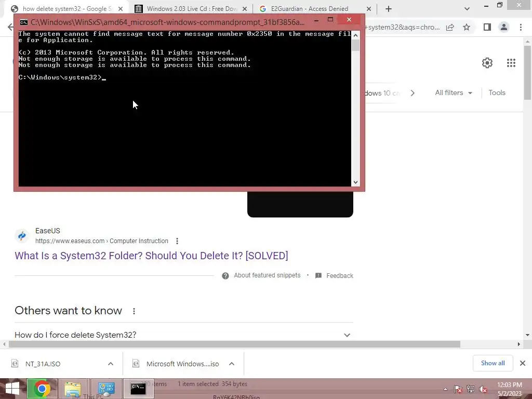Click the horizontal page scrollbar thumb
The width and height of the screenshot is (532, 399).
(x=234, y=344)
